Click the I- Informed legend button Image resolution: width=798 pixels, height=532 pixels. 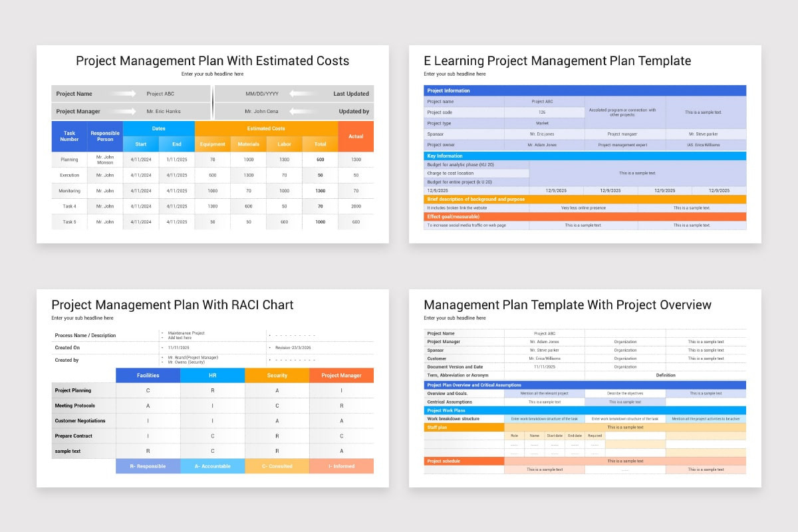(x=341, y=465)
